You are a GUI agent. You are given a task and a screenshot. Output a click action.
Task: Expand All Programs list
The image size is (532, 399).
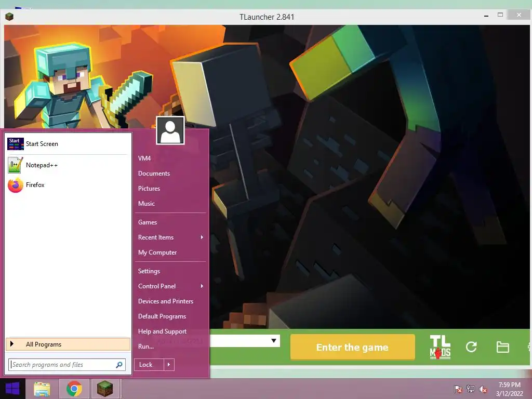click(68, 344)
